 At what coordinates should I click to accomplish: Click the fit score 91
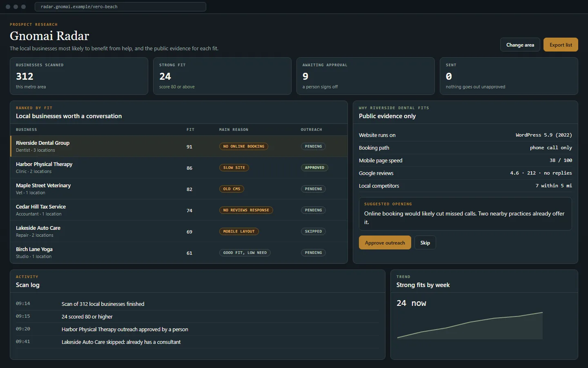click(x=189, y=147)
